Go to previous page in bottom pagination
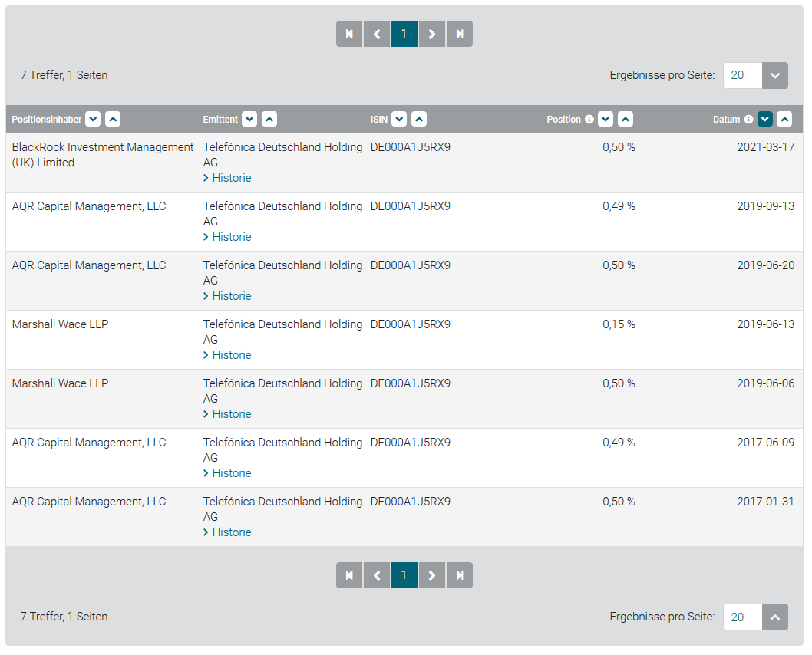This screenshot has width=812, height=655. coord(377,575)
